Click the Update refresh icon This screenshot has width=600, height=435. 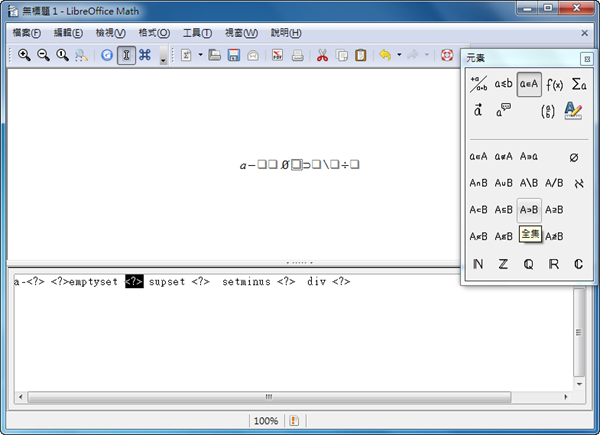point(107,55)
